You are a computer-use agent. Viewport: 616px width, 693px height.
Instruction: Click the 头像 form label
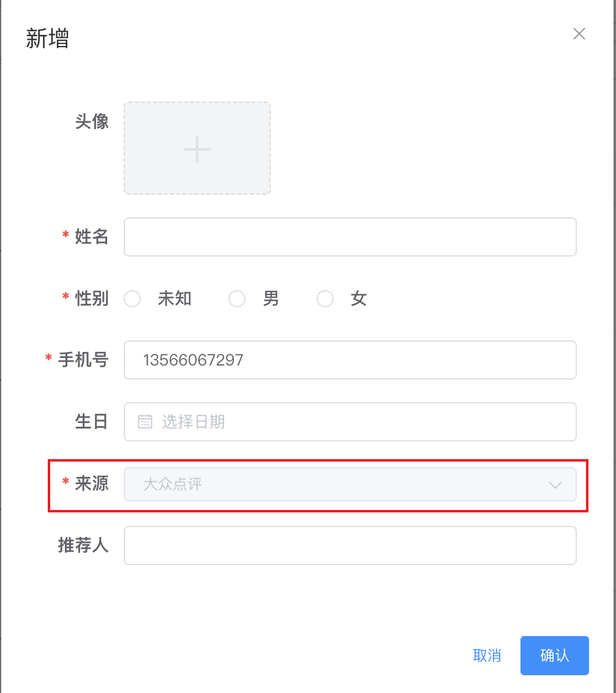coord(92,122)
